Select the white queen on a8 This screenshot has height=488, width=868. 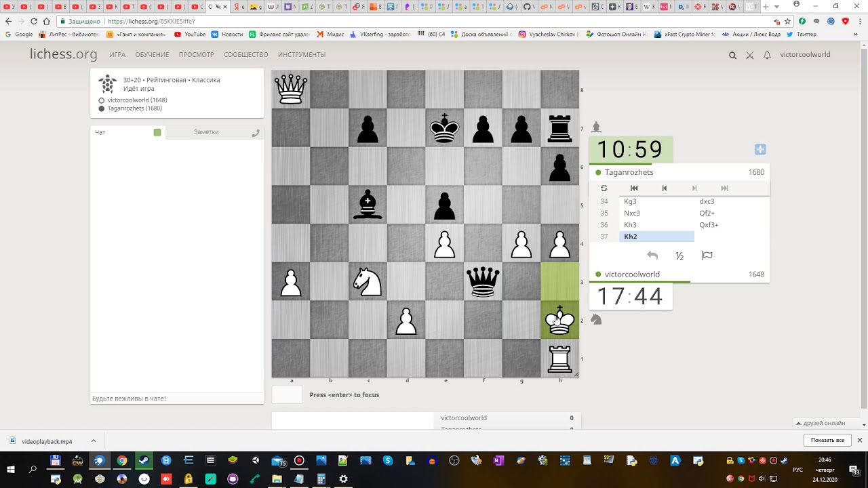click(x=291, y=89)
